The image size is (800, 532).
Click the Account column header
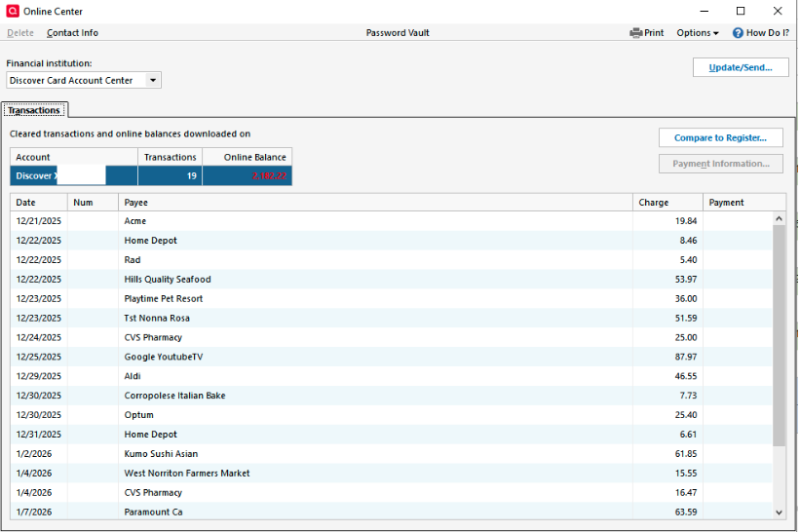click(x=74, y=157)
